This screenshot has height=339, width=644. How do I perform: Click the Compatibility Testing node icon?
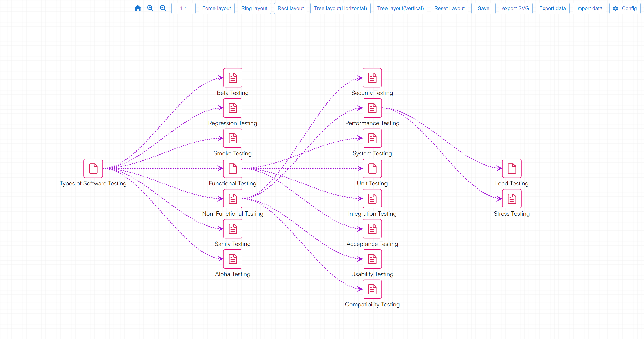click(x=372, y=289)
